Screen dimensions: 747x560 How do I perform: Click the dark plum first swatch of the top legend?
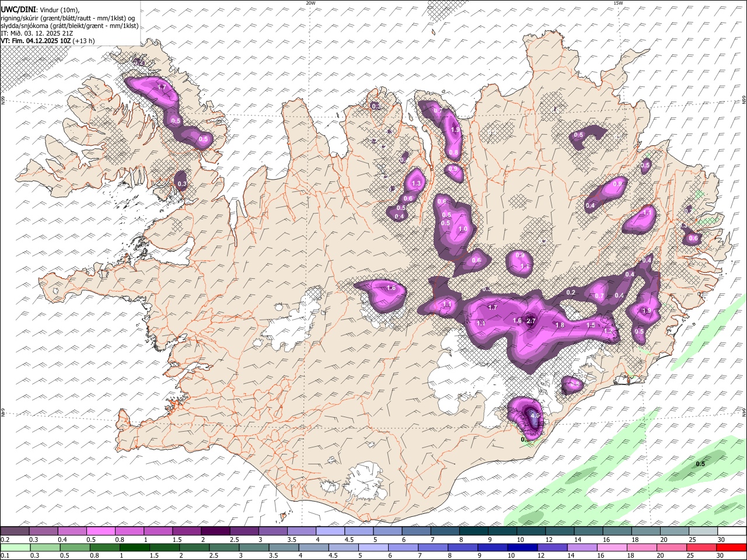pos(15,531)
